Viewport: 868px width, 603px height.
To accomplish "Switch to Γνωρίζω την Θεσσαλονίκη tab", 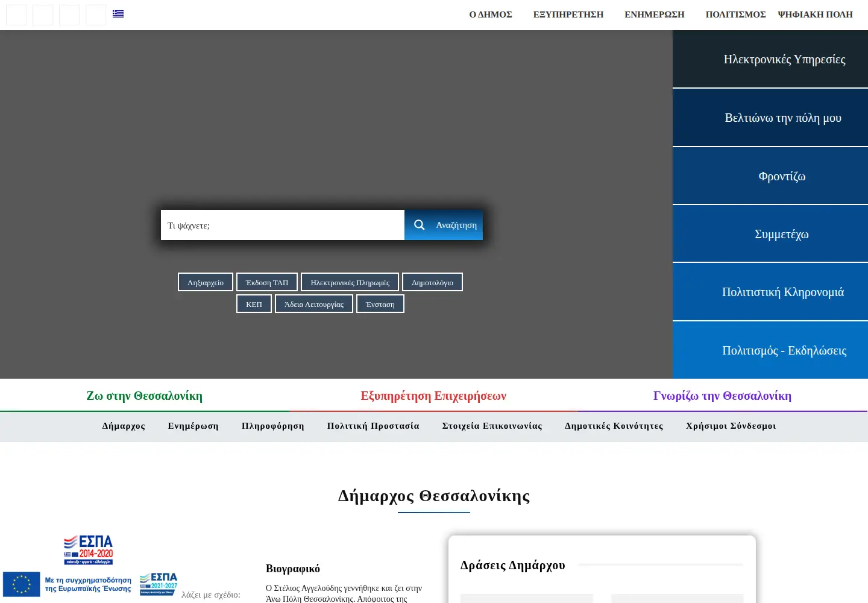I will tap(722, 396).
